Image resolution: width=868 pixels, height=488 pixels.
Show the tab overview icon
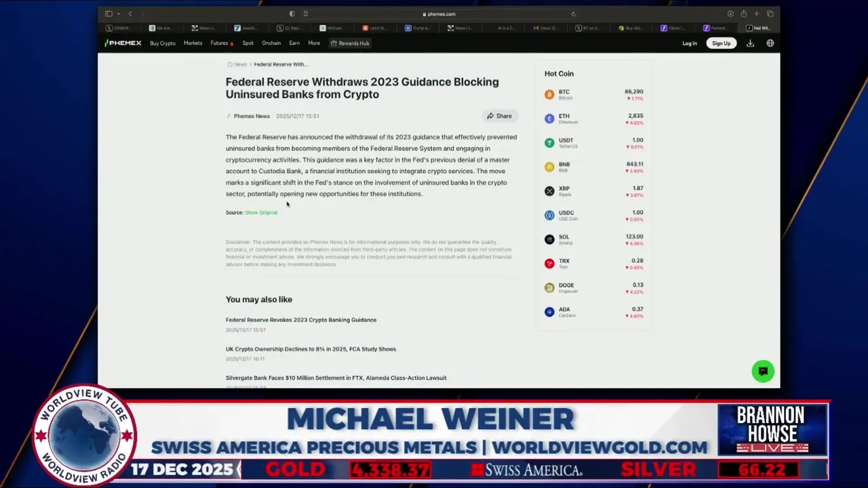(770, 14)
